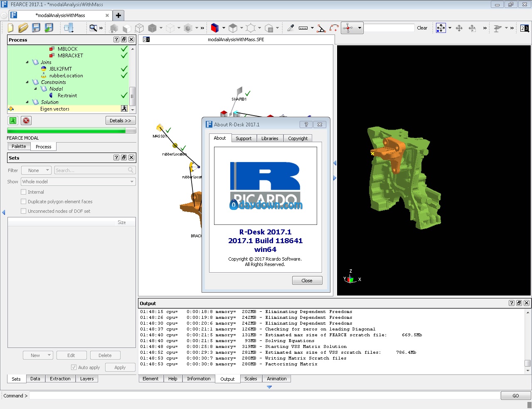Click the Command input field
Viewport: 532px width, 409px height.
pyautogui.click(x=264, y=396)
